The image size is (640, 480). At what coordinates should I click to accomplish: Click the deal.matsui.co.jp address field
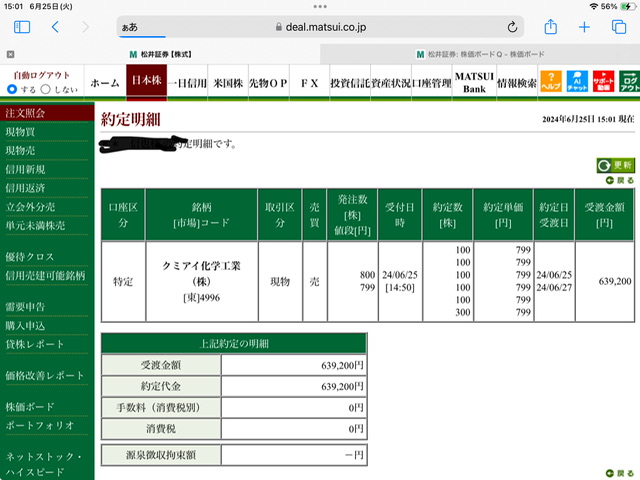click(320, 27)
